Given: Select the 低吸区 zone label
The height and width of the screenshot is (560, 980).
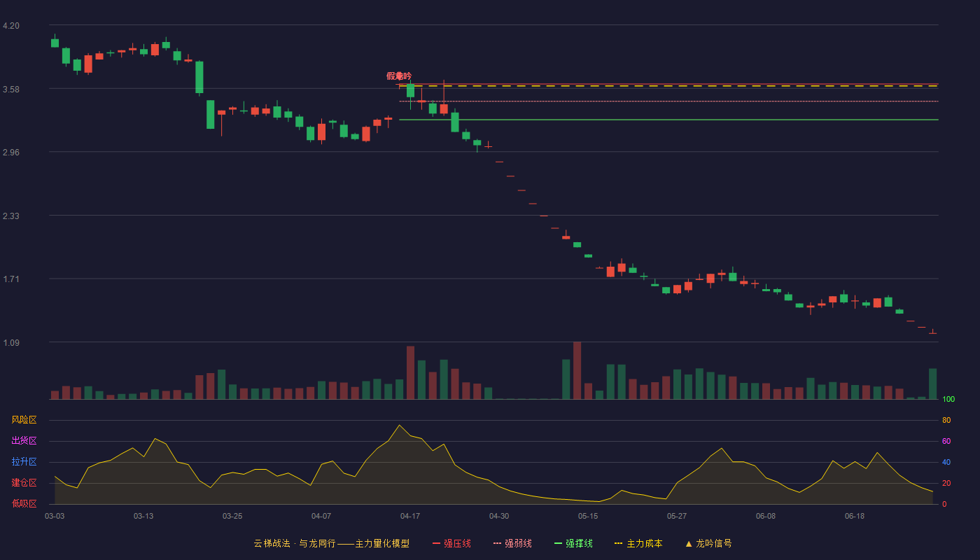Looking at the screenshot, I should 24,503.
